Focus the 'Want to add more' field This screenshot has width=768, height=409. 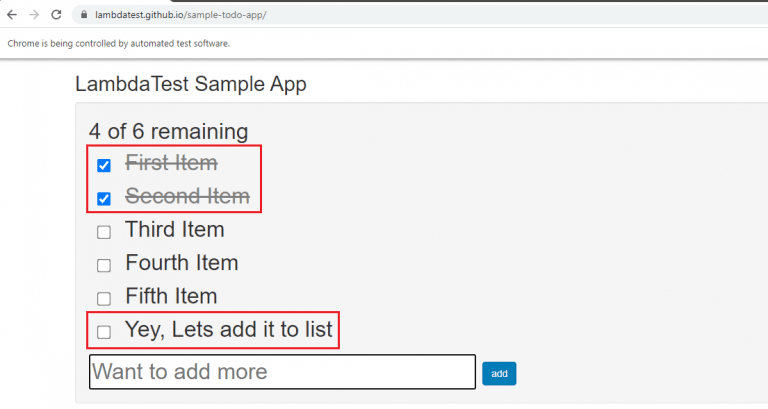tap(281, 372)
